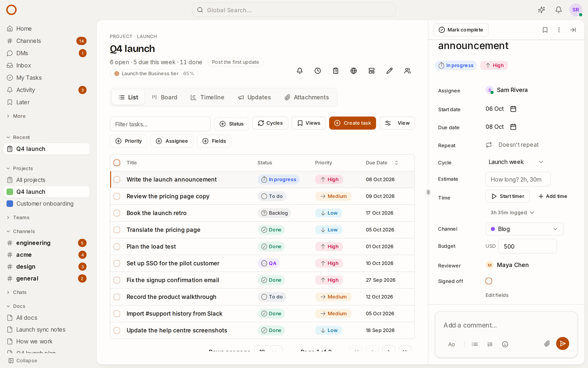588x368 pixels.
Task: Open notifications bell beside the SR avatar
Action: pyautogui.click(x=559, y=10)
